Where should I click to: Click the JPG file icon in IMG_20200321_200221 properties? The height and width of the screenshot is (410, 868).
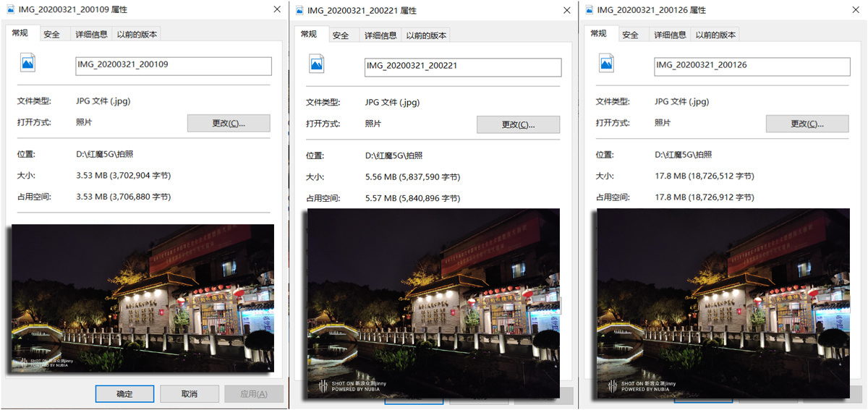[317, 64]
